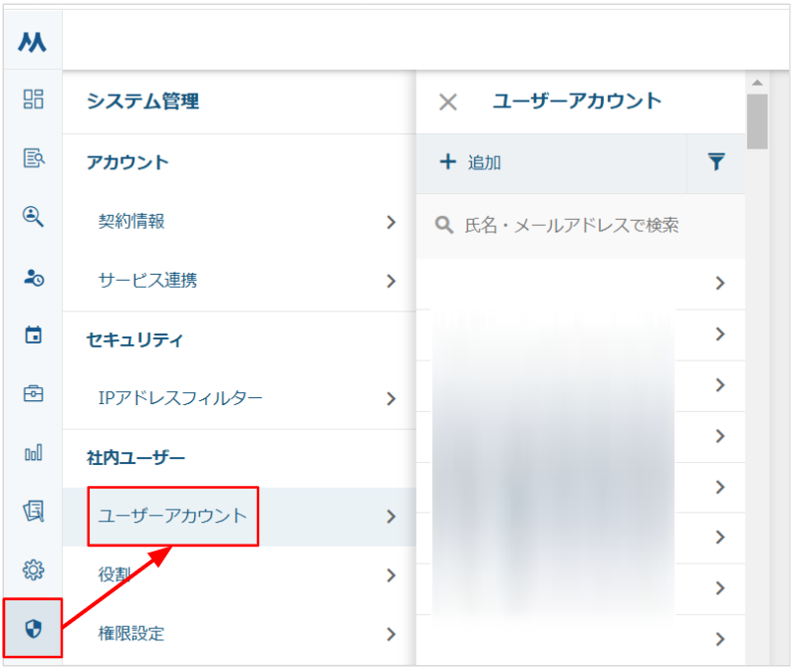Click the user list vertical scrollbar
Image resolution: width=797 pixels, height=672 pixels.
click(756, 299)
